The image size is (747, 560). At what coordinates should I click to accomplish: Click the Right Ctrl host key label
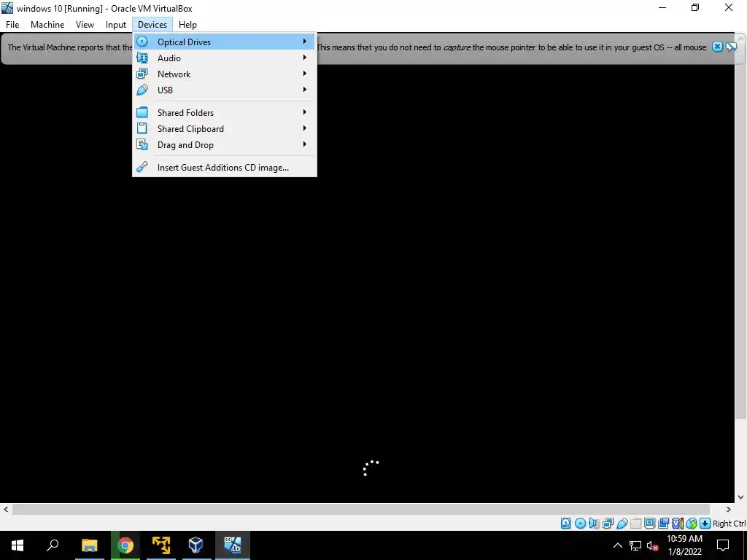[x=729, y=524]
